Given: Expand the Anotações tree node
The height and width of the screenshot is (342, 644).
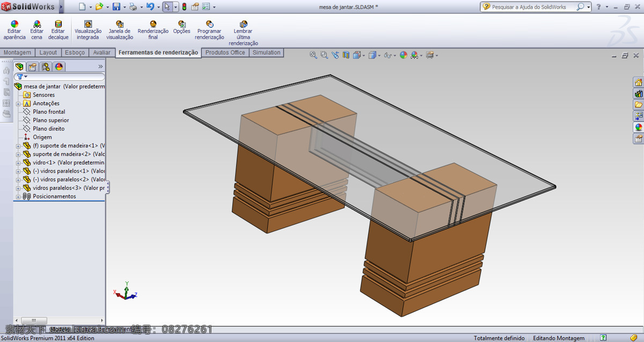Looking at the screenshot, I should (18, 103).
